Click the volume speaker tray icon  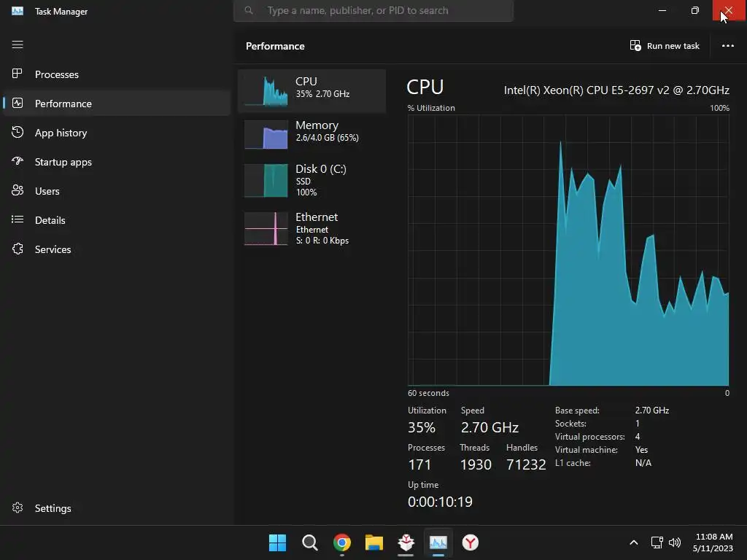[675, 542]
